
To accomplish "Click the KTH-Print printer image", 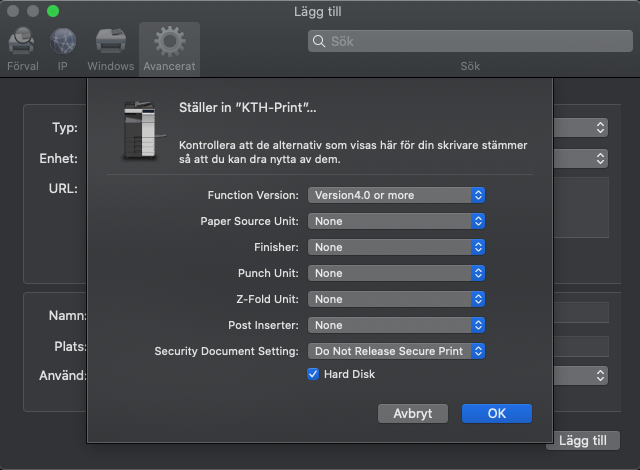I will tap(139, 131).
